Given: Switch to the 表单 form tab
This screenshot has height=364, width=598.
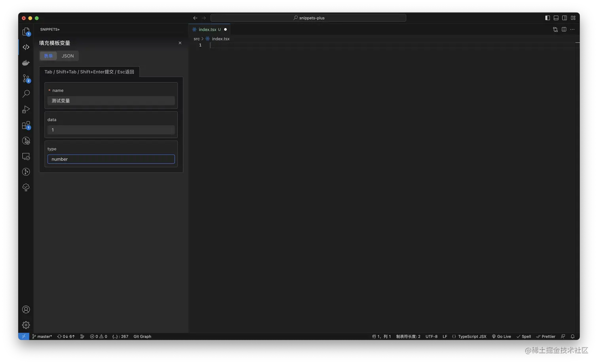Looking at the screenshot, I should [48, 56].
